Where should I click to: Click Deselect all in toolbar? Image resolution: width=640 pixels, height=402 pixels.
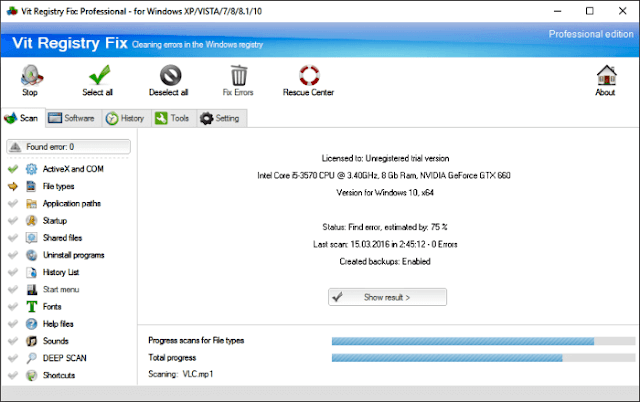(169, 80)
